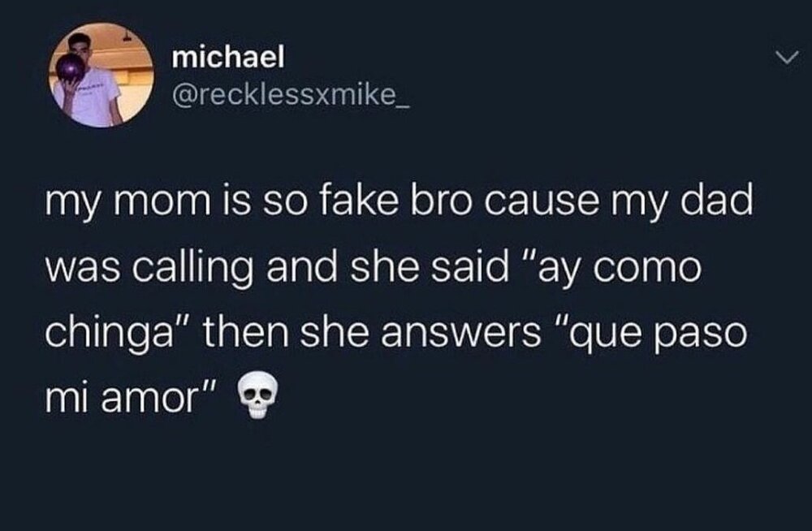Select the purple bowling ball in avatar
This screenshot has width=812, height=531.
72,68
